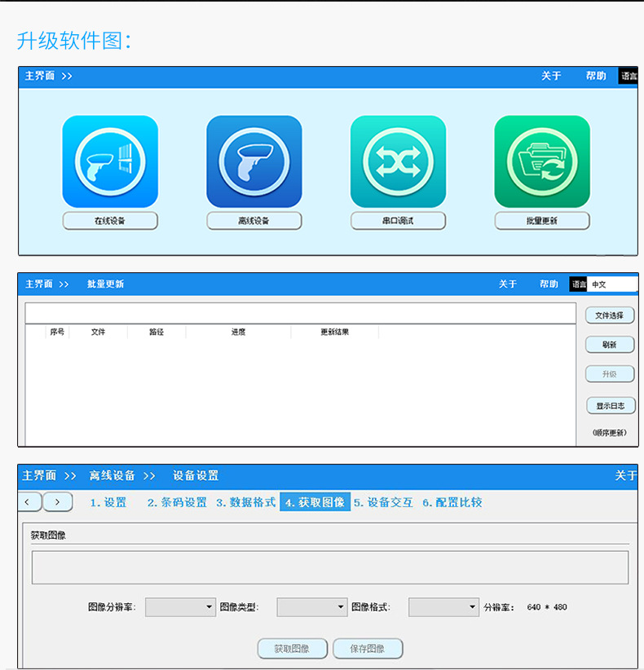Click the 串口调试 label button
Image resolution: width=644 pixels, height=670 pixels.
pos(399,221)
